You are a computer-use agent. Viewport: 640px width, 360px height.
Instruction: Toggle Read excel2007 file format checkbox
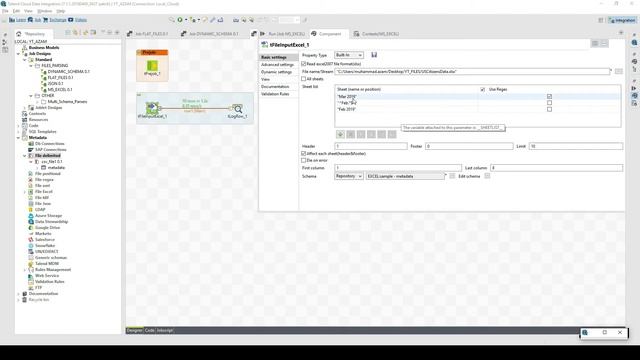(304, 64)
